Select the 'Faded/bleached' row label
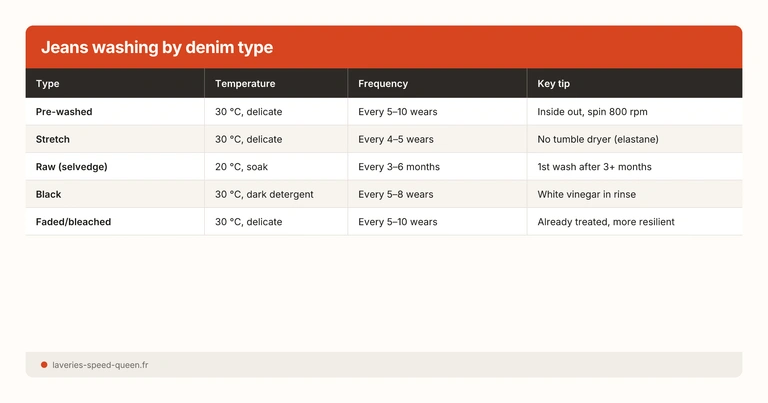 click(x=73, y=221)
